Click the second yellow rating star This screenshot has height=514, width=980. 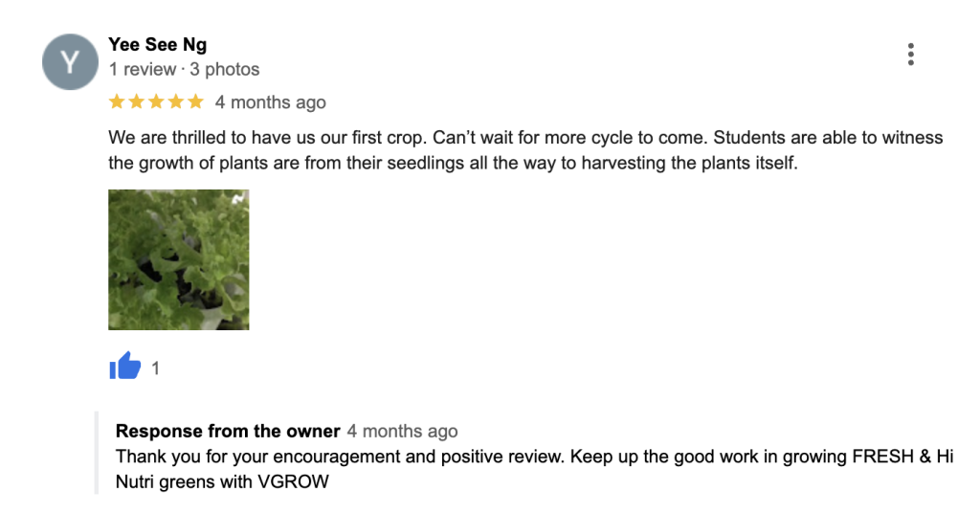(136, 101)
